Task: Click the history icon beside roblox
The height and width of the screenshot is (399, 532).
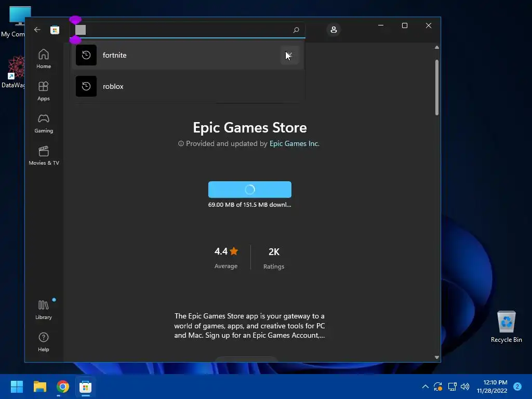Action: 86,86
